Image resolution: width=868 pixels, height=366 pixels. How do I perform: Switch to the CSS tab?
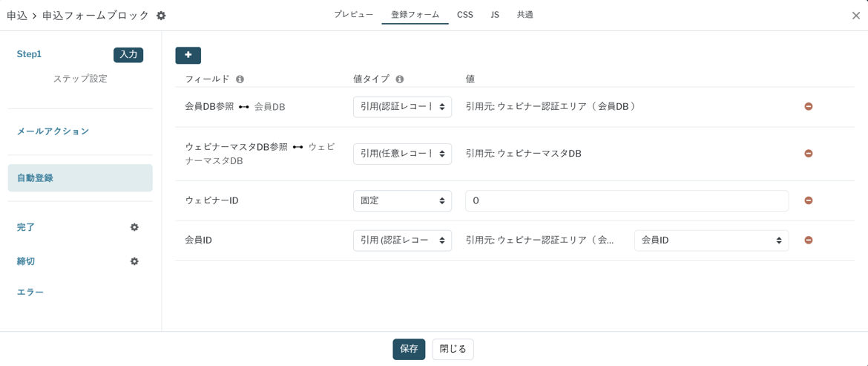coord(464,15)
